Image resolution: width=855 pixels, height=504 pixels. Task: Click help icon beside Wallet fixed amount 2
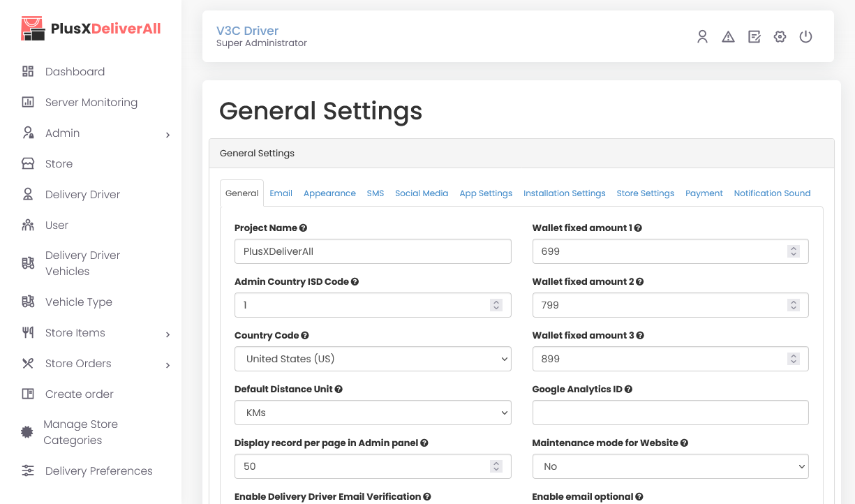639,281
